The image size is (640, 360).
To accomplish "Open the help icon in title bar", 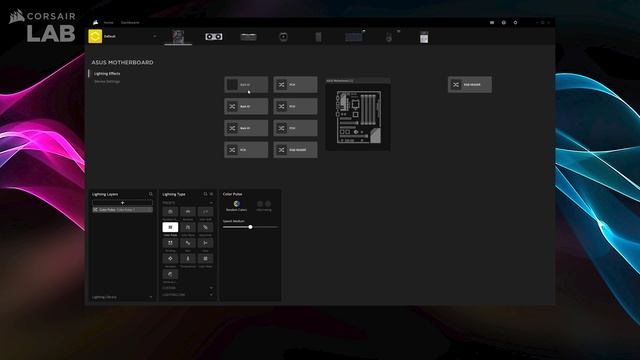I will tap(504, 23).
